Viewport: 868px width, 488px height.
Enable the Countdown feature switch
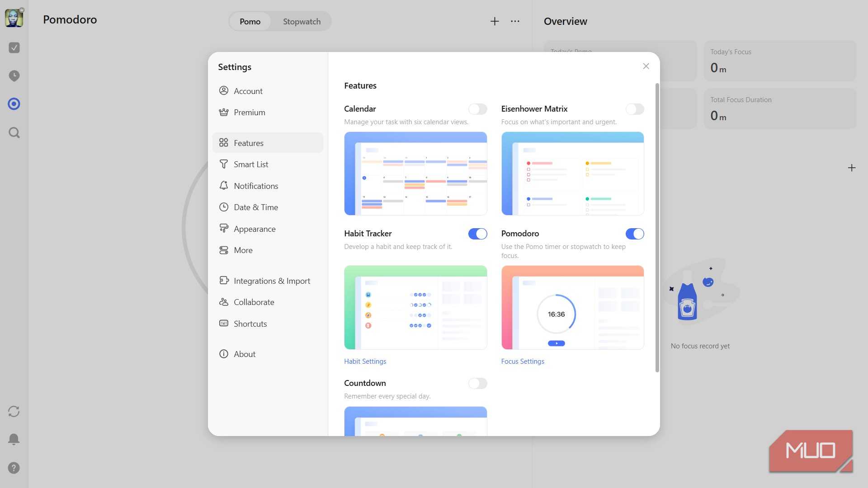pyautogui.click(x=477, y=383)
